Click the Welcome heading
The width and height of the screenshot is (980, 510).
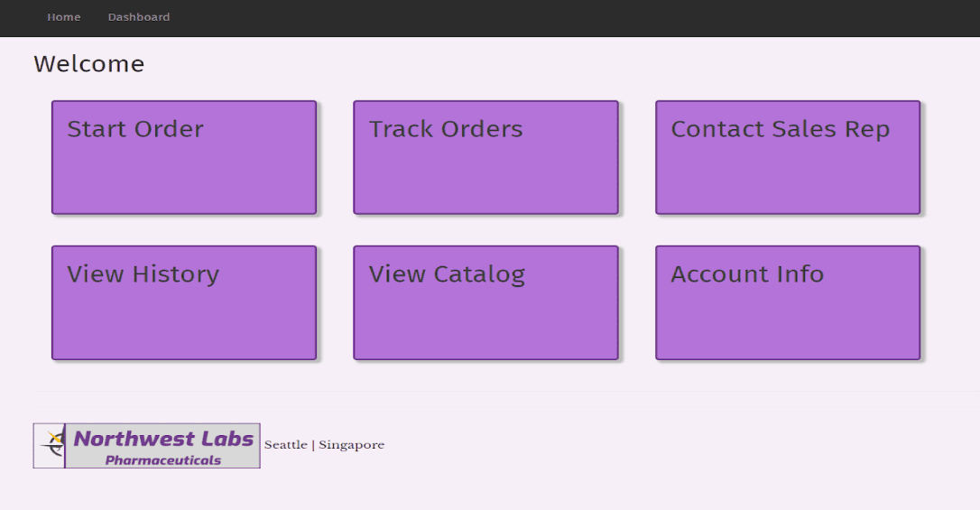click(88, 64)
